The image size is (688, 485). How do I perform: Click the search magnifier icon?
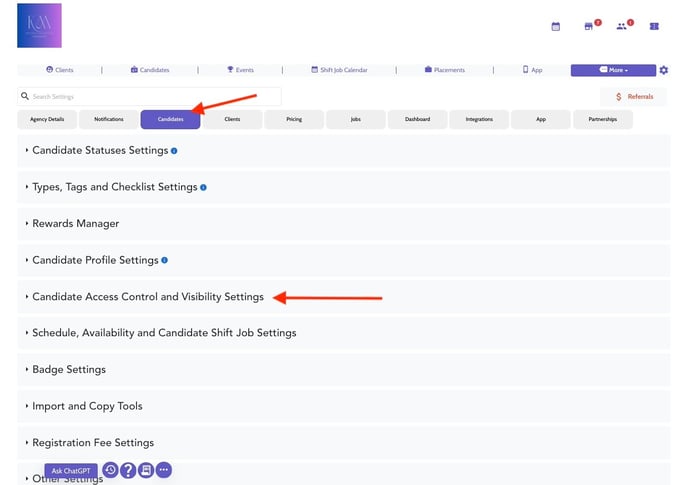click(x=25, y=96)
